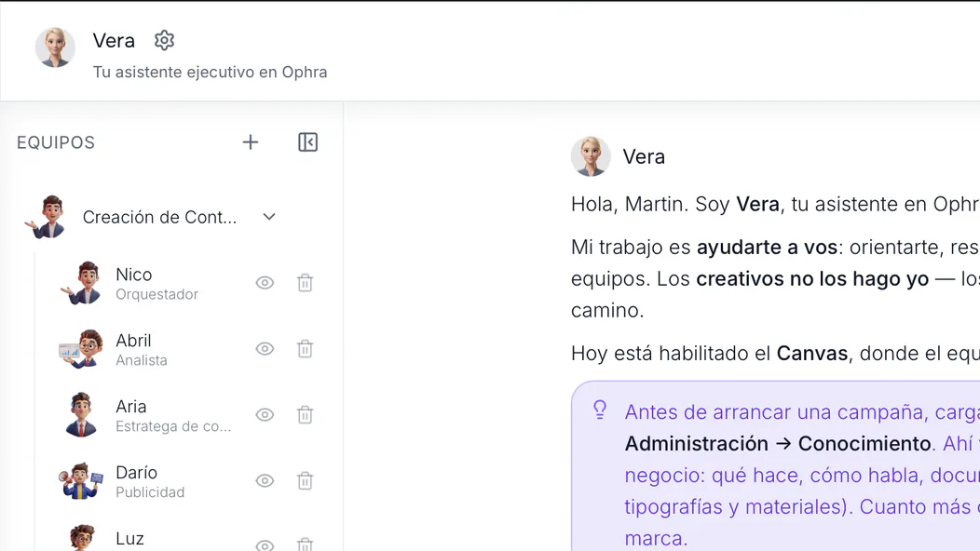Click 'Publicidad' role label under Darío
980x551 pixels.
pyautogui.click(x=150, y=492)
